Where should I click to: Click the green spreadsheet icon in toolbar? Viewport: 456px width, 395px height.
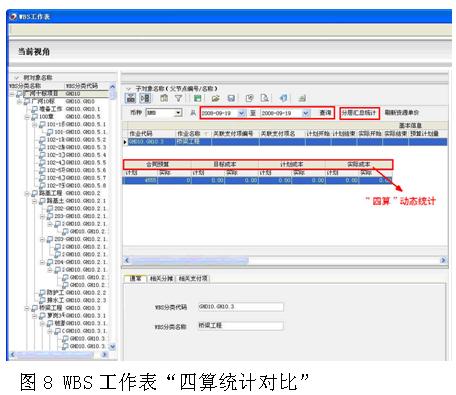pos(197,98)
